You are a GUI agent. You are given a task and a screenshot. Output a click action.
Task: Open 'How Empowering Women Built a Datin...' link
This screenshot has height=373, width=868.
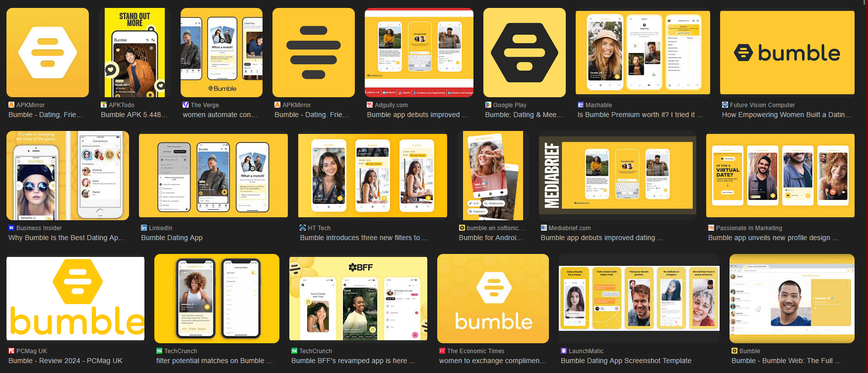coord(786,115)
